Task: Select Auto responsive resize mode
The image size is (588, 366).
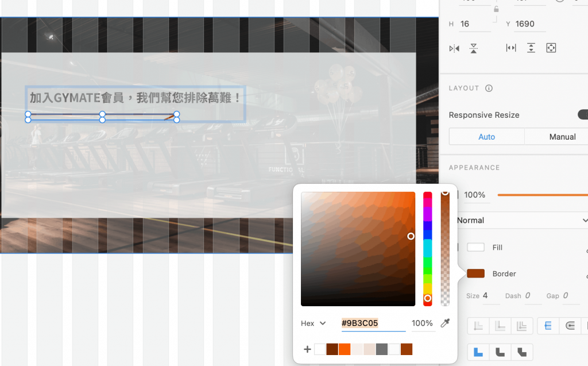Action: point(487,137)
